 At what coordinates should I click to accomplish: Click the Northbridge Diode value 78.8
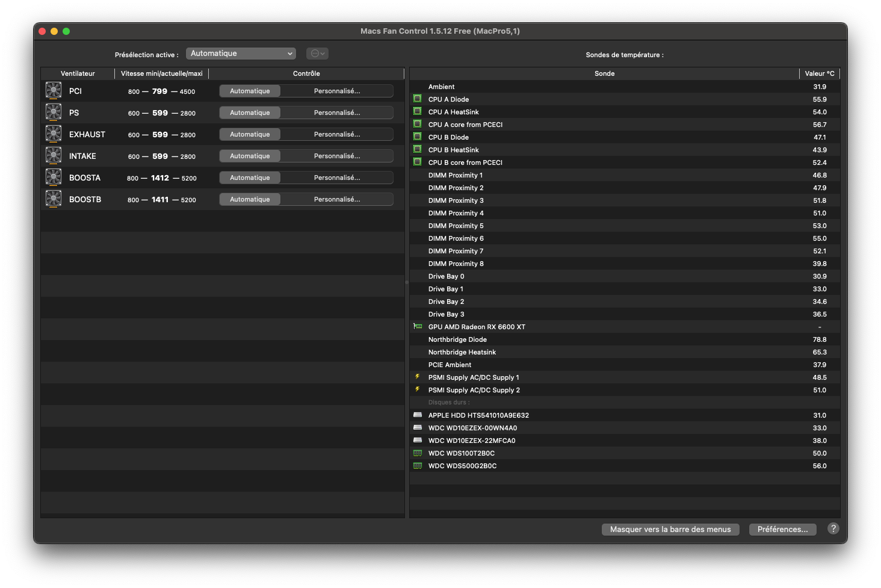[x=820, y=339]
